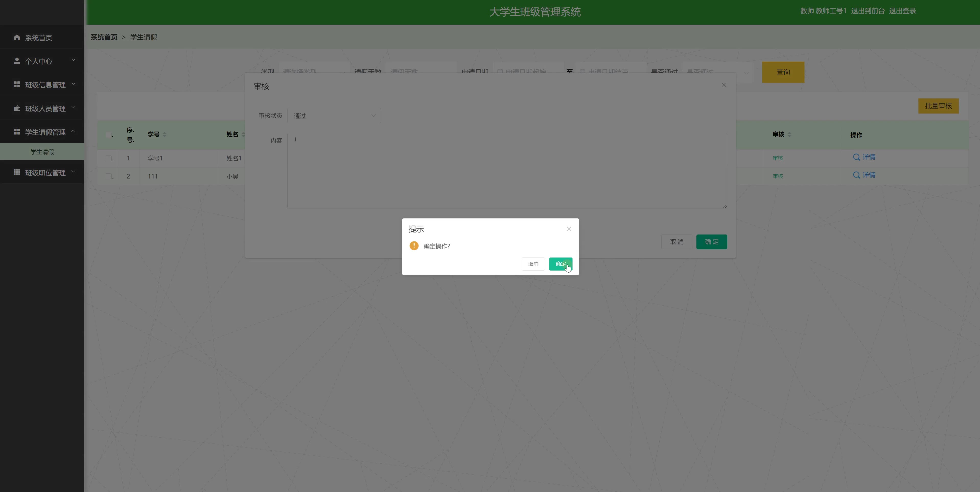Viewport: 980px width, 492px height.
Task: Check the checkbox for row 111
Action: pos(109,176)
